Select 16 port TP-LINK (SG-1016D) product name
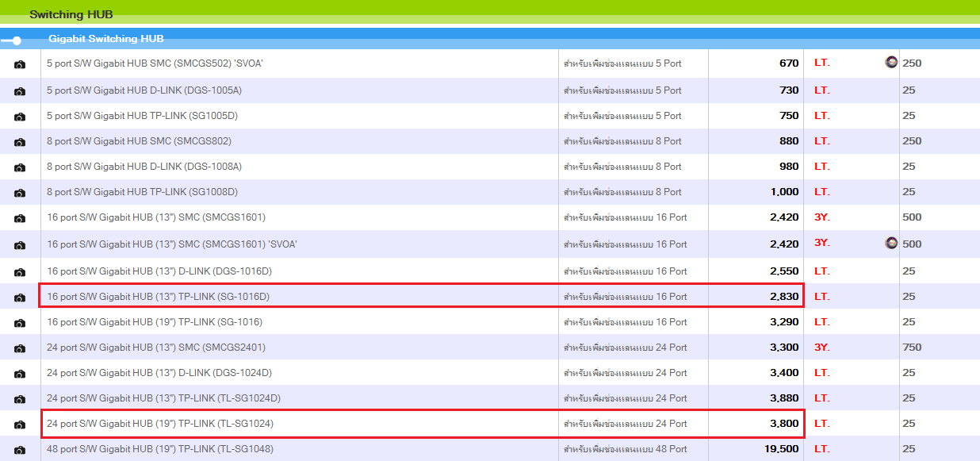Image resolution: width=980 pixels, height=461 pixels. coord(159,297)
